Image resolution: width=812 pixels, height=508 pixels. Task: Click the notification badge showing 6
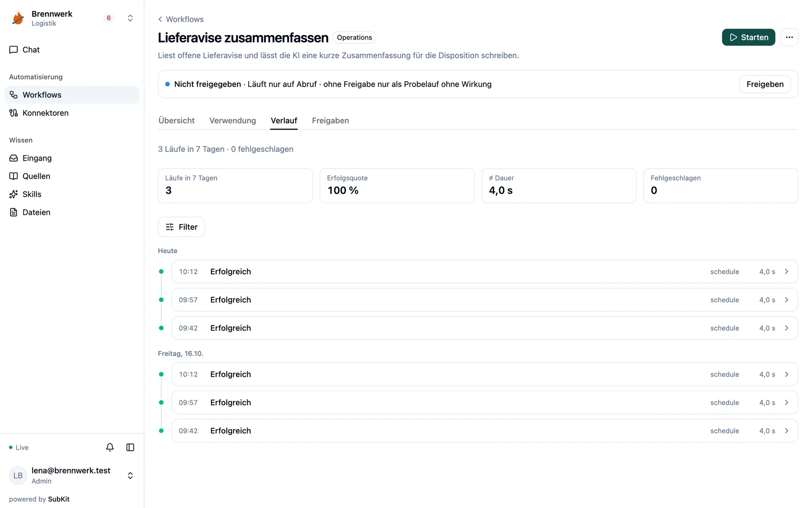point(109,18)
